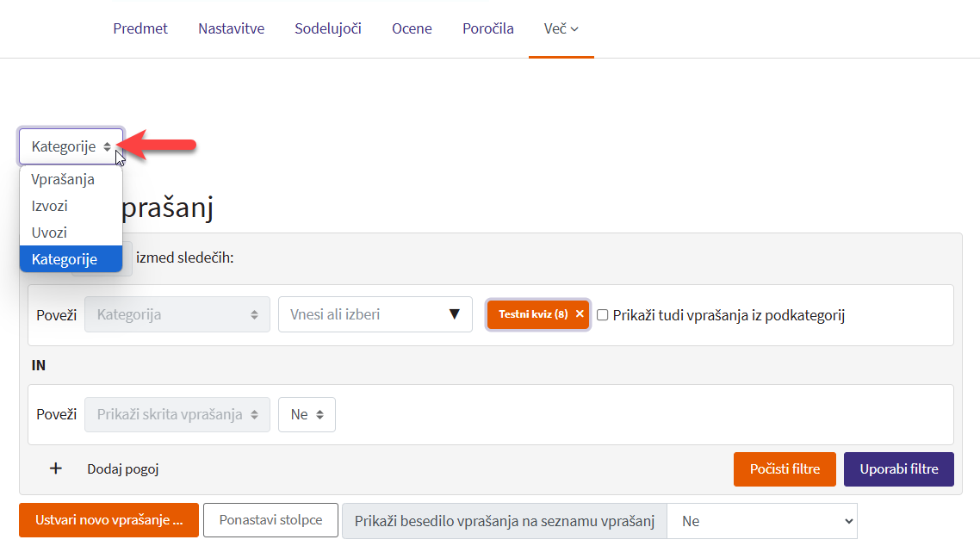This screenshot has height=552, width=980.
Task: Open the Kategorije page selector dropdown
Action: (x=71, y=146)
